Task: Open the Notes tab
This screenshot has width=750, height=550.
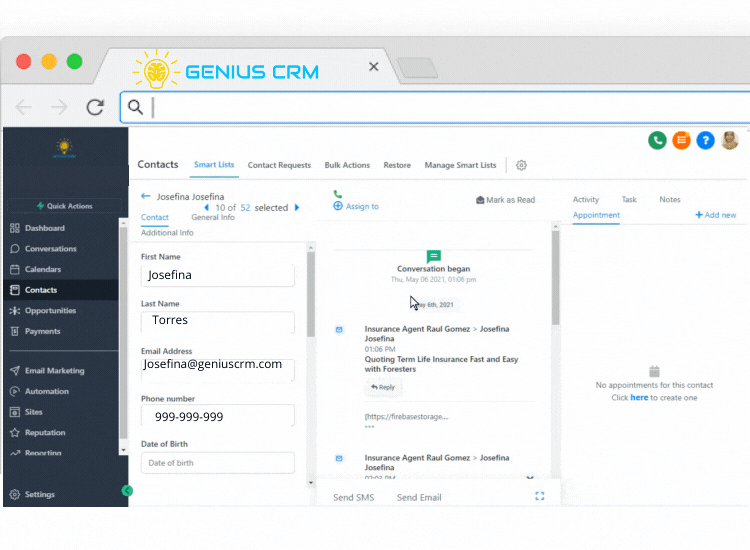Action: click(x=670, y=199)
